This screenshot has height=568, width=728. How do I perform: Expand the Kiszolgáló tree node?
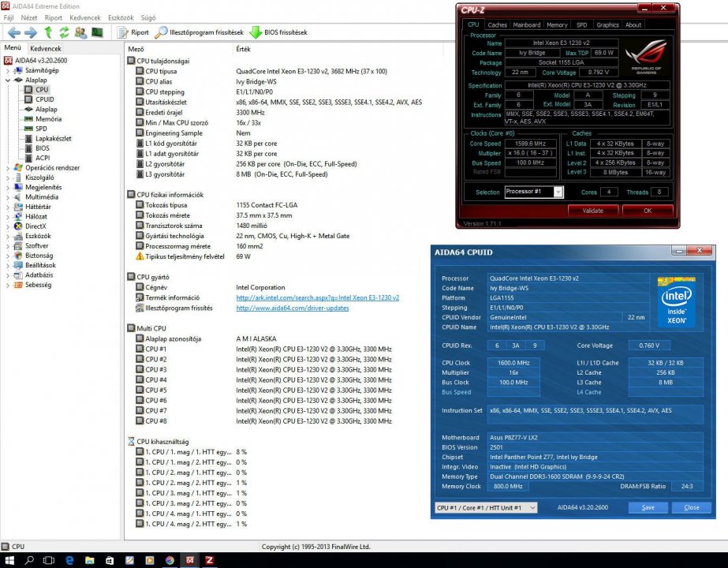pyautogui.click(x=8, y=177)
